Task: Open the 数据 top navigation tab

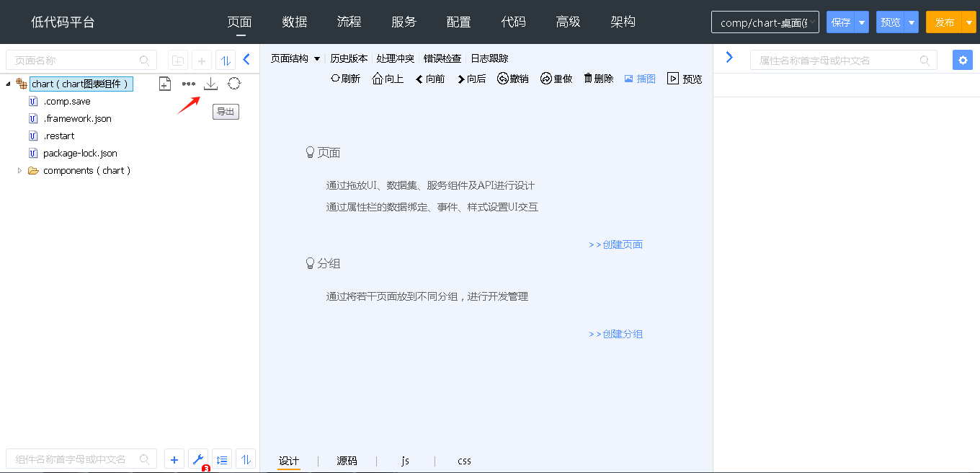Action: click(x=295, y=22)
